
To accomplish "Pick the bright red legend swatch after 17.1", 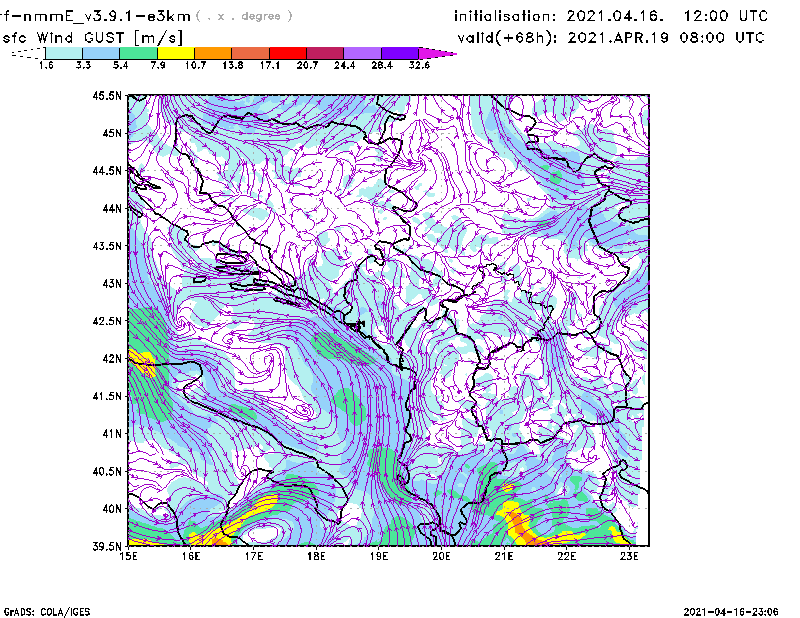I will (x=288, y=53).
